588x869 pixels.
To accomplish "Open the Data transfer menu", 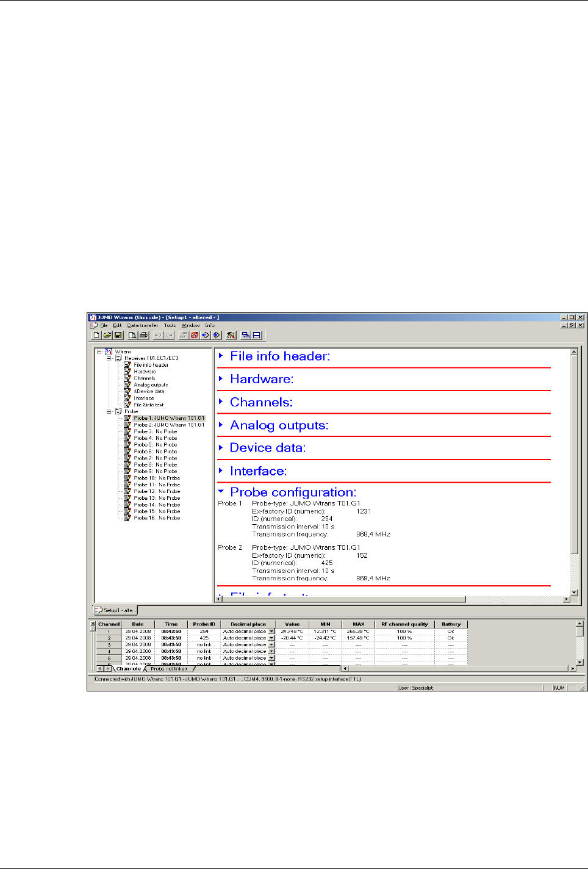I will [143, 325].
